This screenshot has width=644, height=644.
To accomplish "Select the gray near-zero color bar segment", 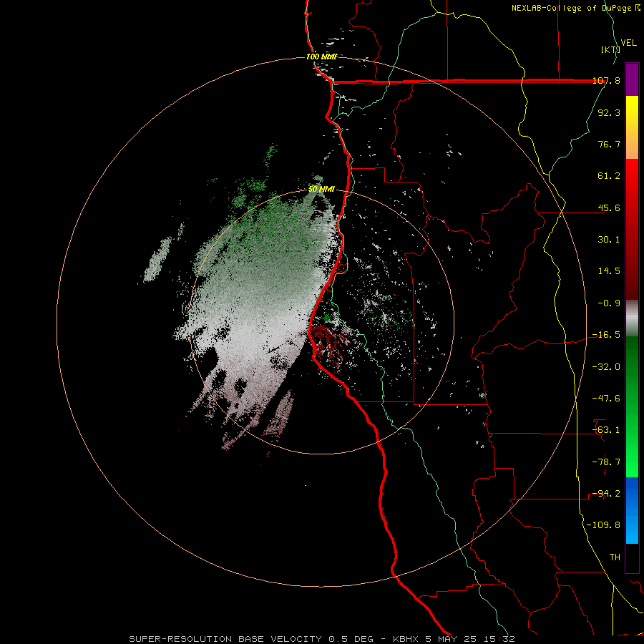I will (632, 318).
